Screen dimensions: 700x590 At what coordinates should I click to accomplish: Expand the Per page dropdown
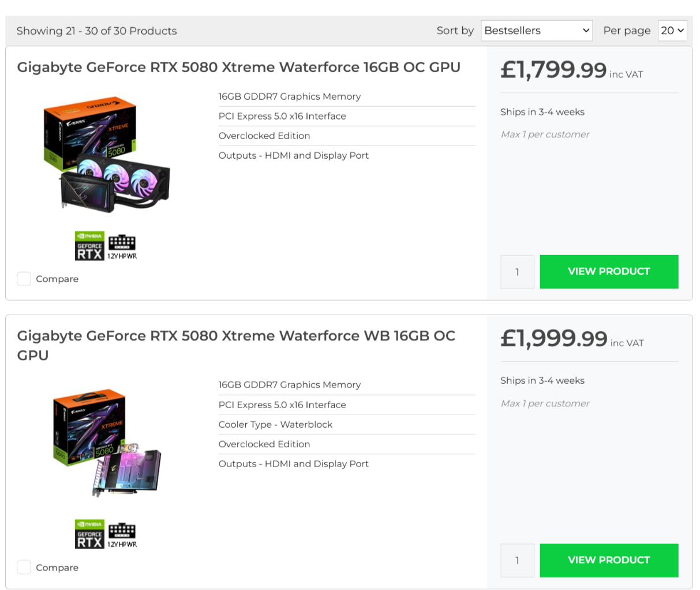672,31
